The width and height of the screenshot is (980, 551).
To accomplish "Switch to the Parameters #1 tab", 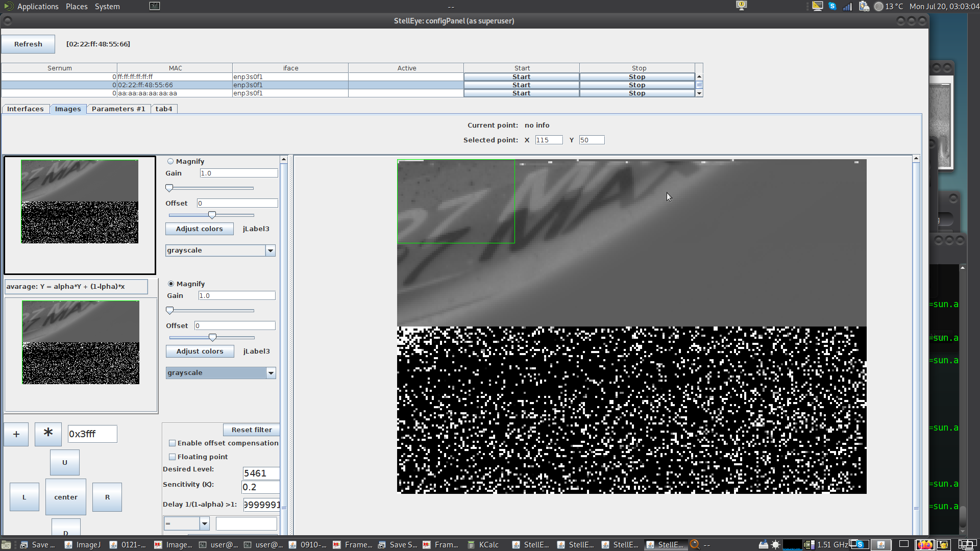I will [x=118, y=109].
